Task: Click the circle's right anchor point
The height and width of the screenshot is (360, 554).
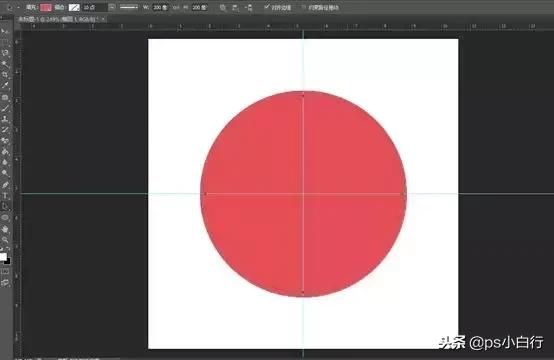Action: [x=403, y=194]
